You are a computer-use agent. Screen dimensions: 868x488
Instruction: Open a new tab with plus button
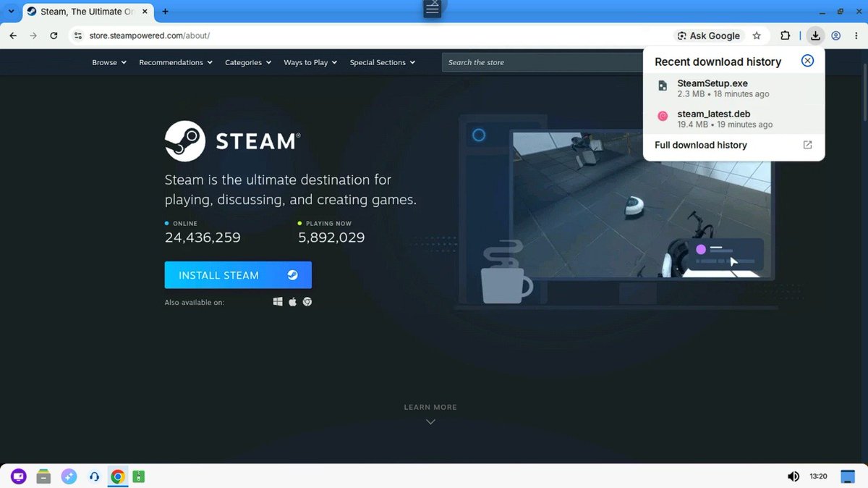tap(165, 12)
